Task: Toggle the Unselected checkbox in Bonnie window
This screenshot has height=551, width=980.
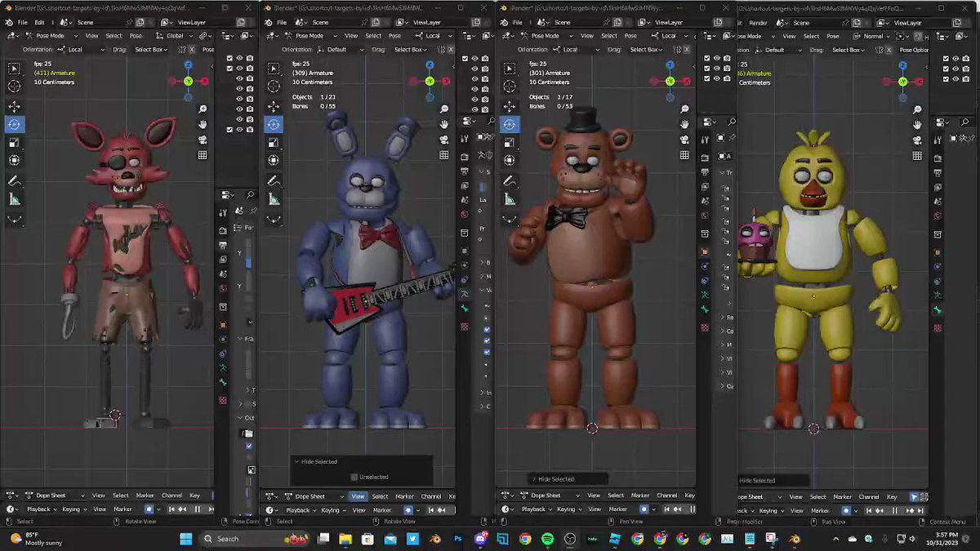Action: tap(354, 477)
